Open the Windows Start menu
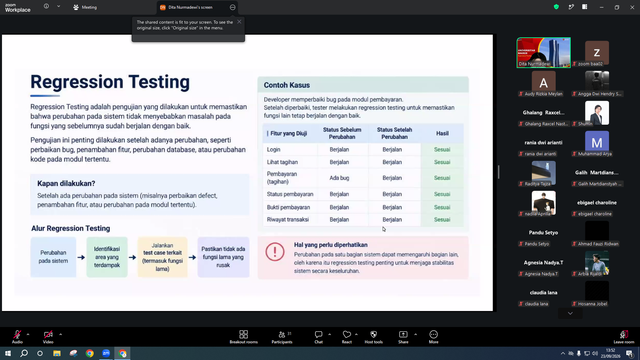 tap(8, 353)
